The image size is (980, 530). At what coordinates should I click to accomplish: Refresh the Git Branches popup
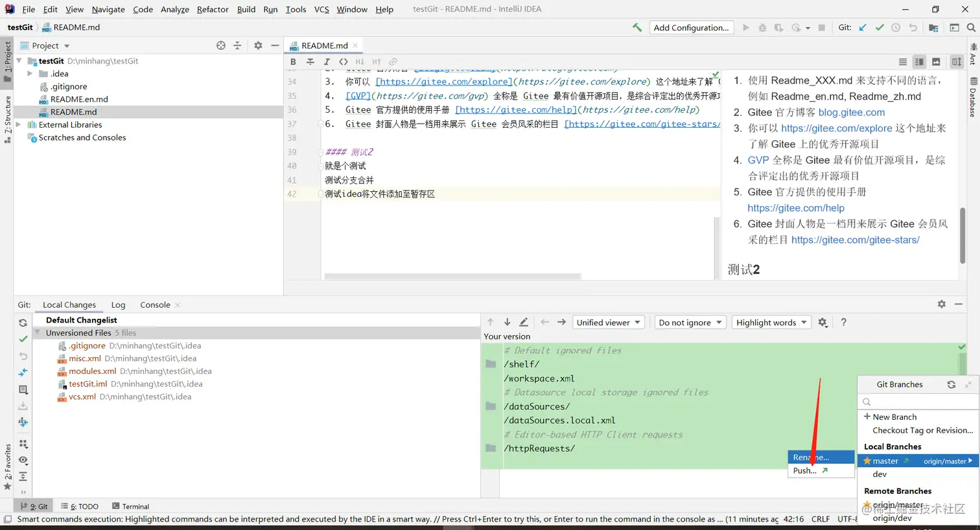951,384
